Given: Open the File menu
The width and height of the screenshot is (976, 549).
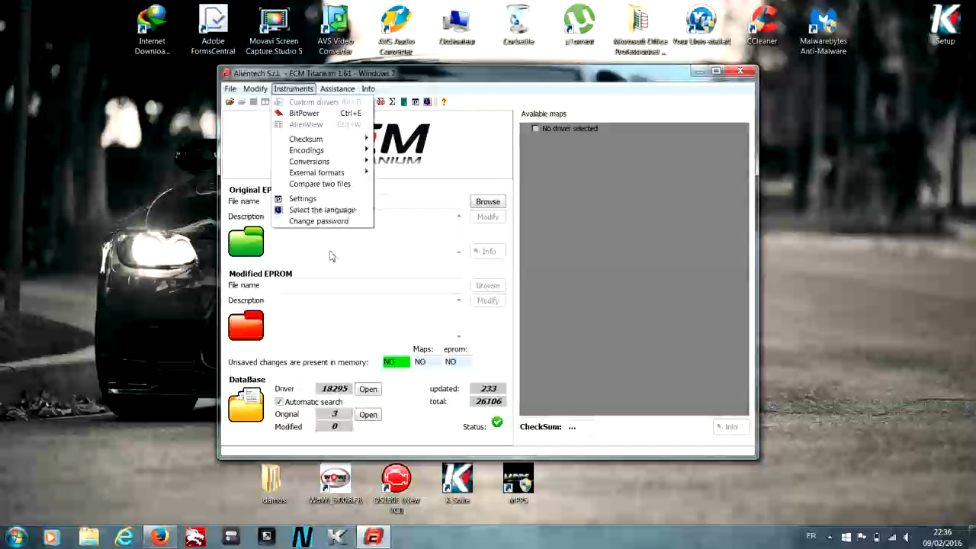Looking at the screenshot, I should (230, 89).
